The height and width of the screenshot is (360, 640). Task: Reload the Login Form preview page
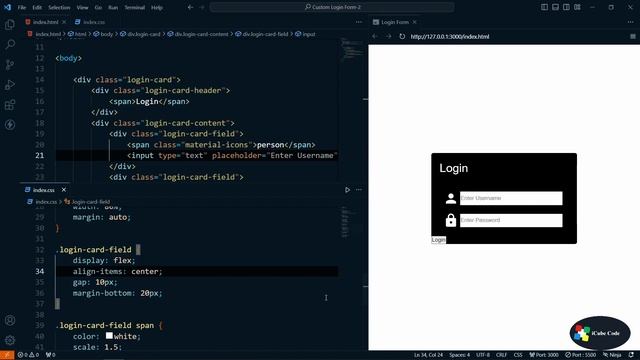pos(402,36)
